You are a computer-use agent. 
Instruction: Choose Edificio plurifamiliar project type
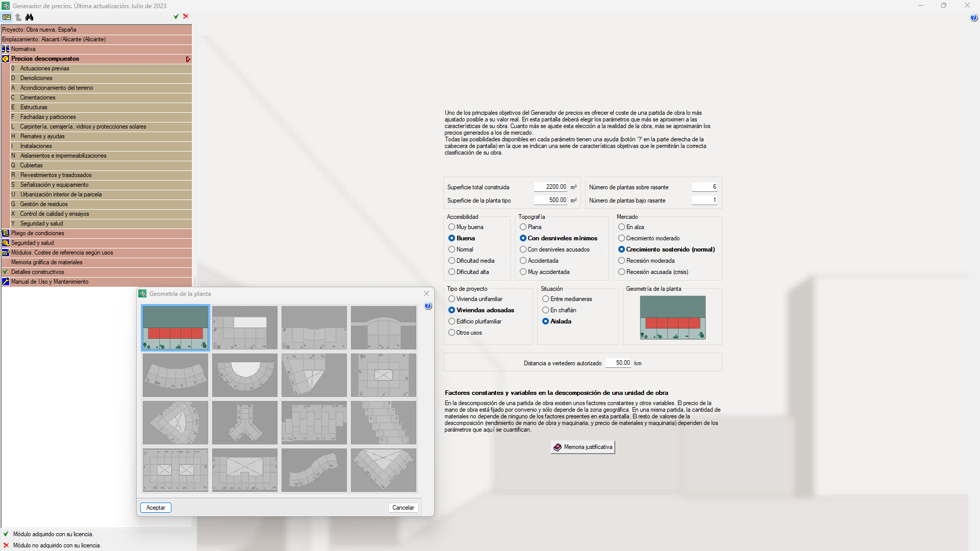[x=451, y=321]
